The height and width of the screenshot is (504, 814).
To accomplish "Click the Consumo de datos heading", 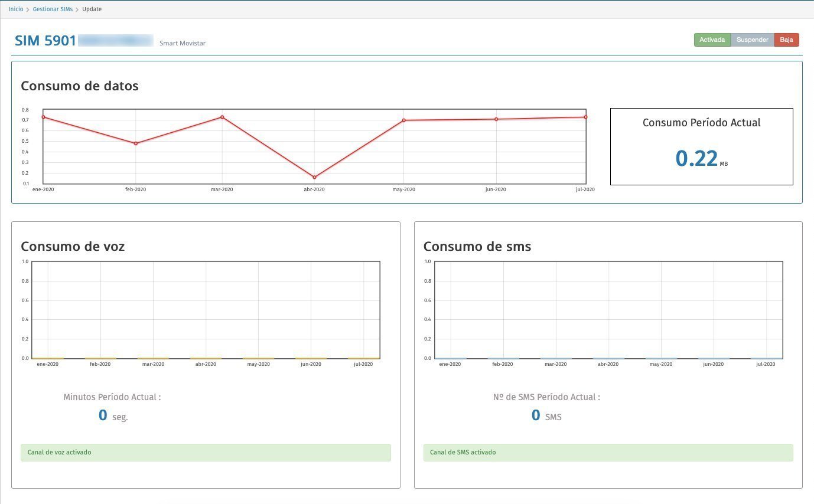I will 80,86.
